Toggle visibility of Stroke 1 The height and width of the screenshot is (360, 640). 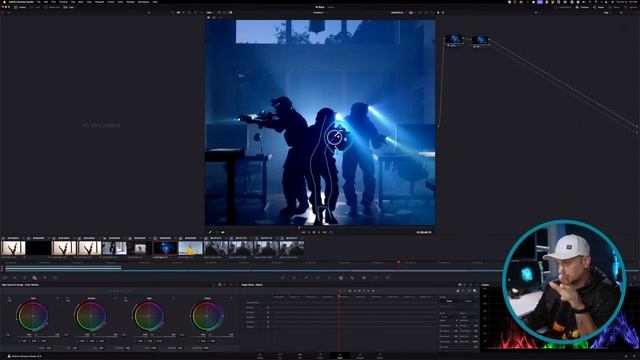(268, 307)
